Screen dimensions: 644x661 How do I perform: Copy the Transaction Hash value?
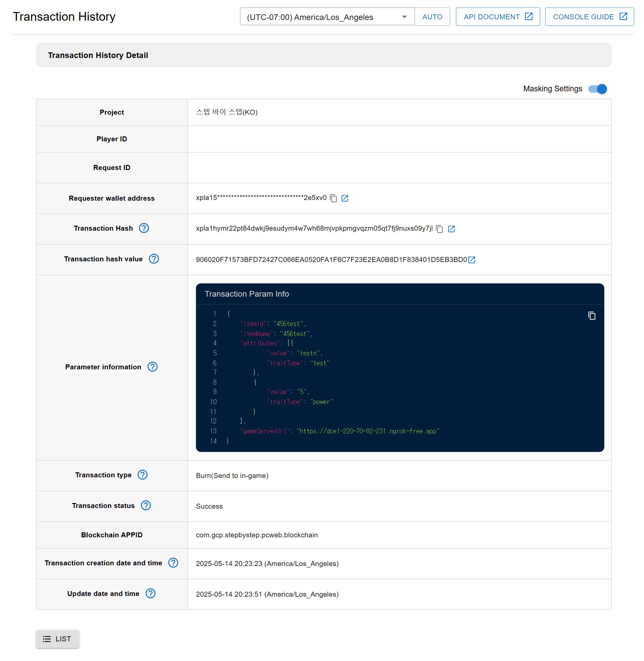pyautogui.click(x=439, y=229)
